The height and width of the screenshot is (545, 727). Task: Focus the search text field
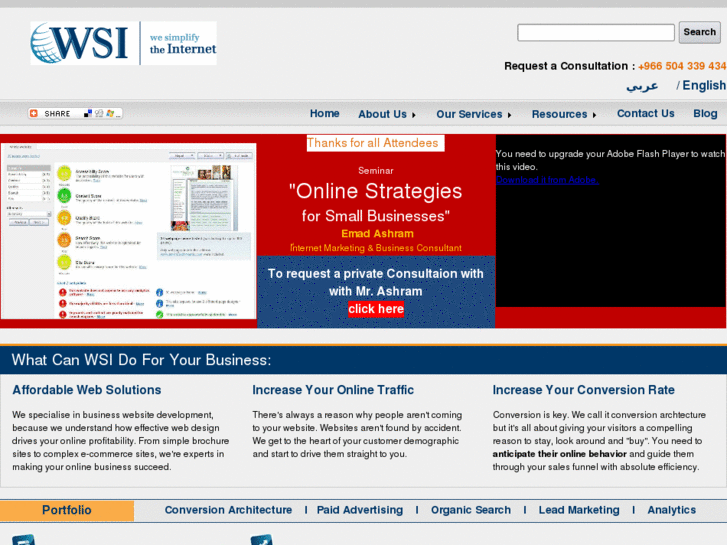tap(596, 32)
